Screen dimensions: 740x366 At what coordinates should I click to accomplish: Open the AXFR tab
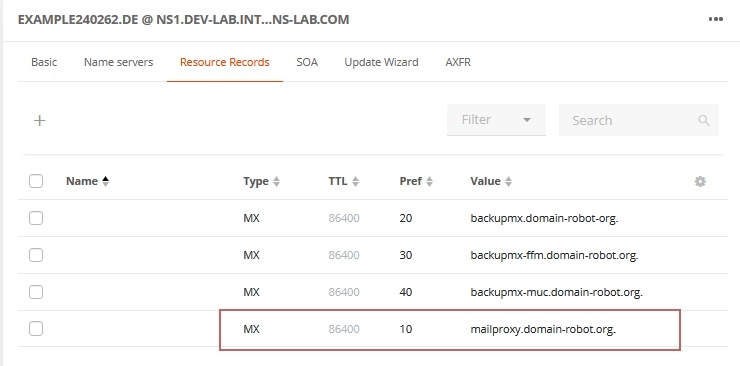point(458,62)
